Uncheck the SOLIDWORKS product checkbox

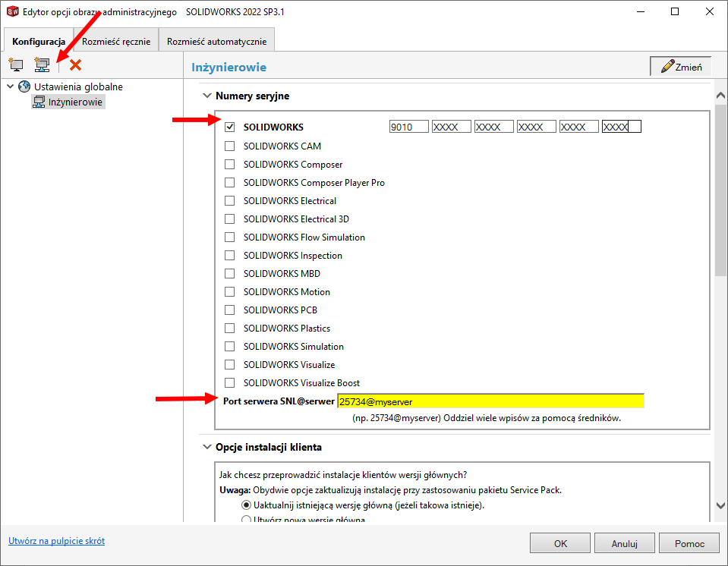[x=229, y=127]
